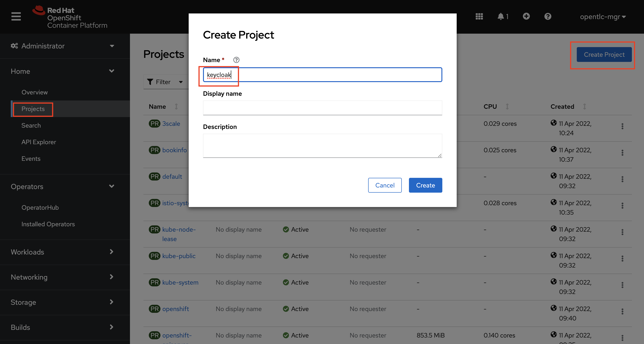Open the kube-node-lease project link
Viewport: 644px width, 344px height.
pos(179,234)
